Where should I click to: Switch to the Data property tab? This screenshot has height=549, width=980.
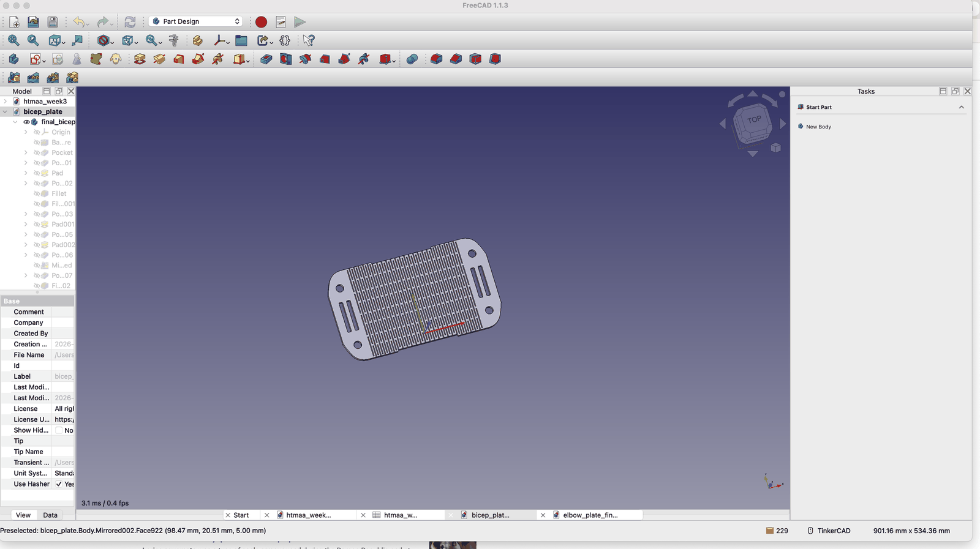[x=50, y=515]
